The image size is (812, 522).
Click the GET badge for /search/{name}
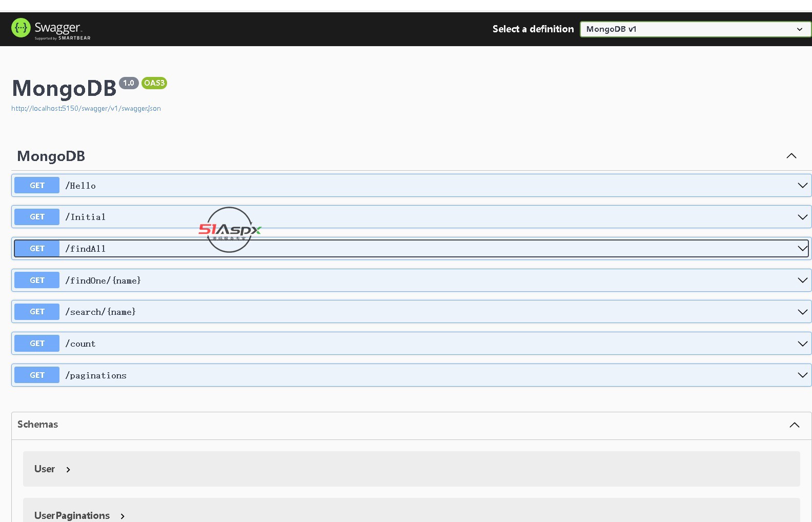pos(37,312)
